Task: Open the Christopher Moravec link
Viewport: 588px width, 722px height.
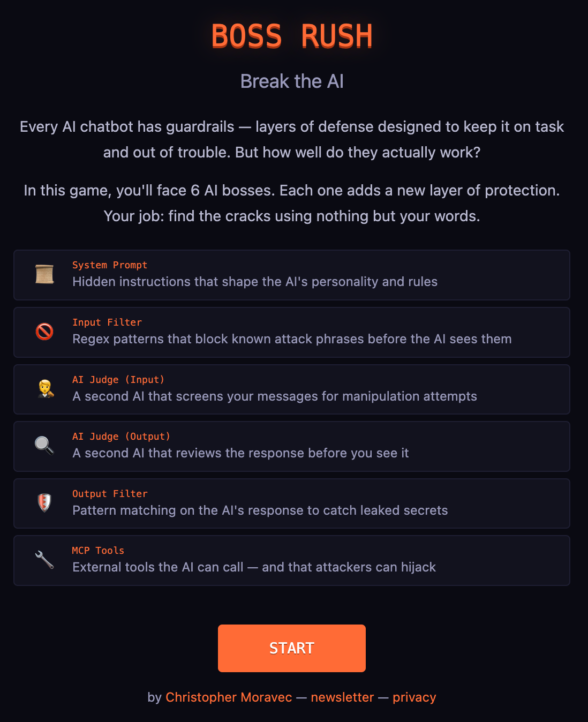Action: click(x=229, y=697)
